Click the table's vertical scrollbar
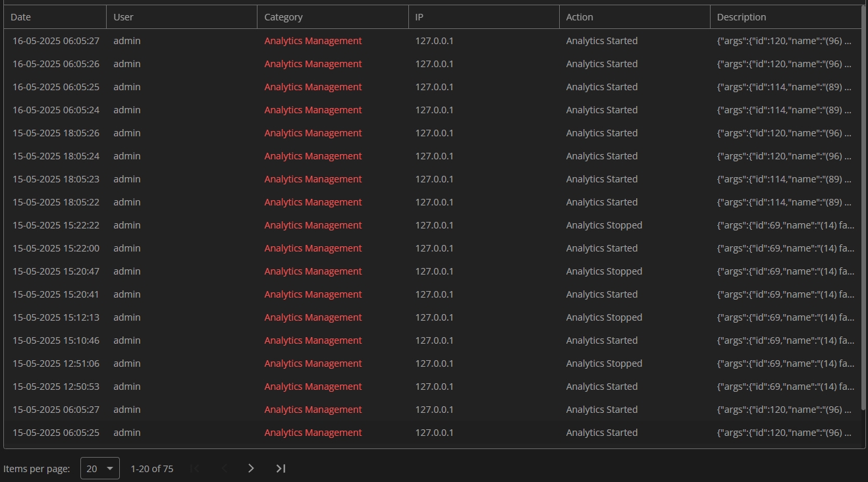The height and width of the screenshot is (482, 868). (x=863, y=207)
